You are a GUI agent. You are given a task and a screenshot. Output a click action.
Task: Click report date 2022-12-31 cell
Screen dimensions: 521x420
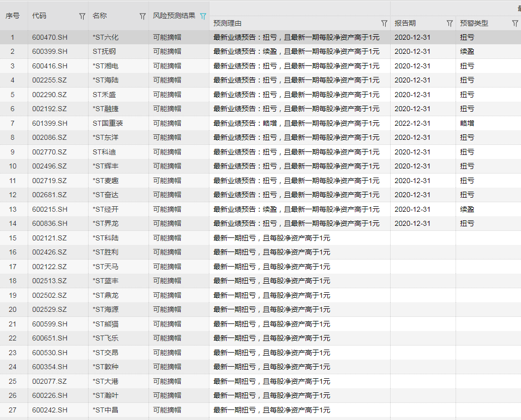tap(412, 123)
